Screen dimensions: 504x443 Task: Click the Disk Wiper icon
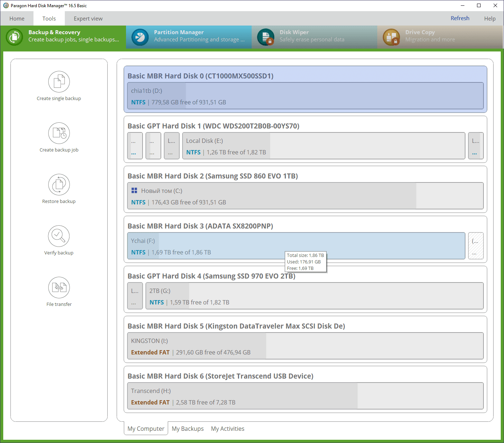coord(266,37)
